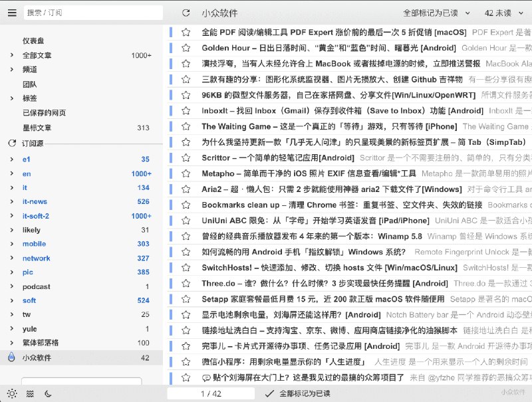
Task: Open the soft feed with 524 unread
Action: coord(28,300)
